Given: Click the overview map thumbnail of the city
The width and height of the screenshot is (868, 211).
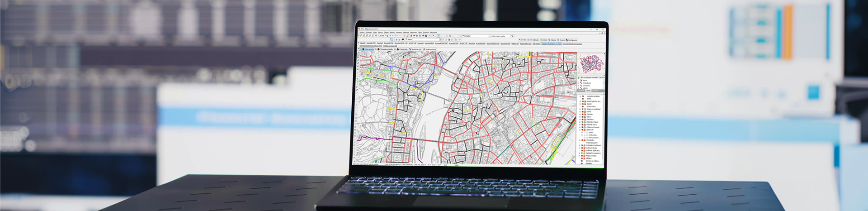Looking at the screenshot, I should (x=591, y=64).
